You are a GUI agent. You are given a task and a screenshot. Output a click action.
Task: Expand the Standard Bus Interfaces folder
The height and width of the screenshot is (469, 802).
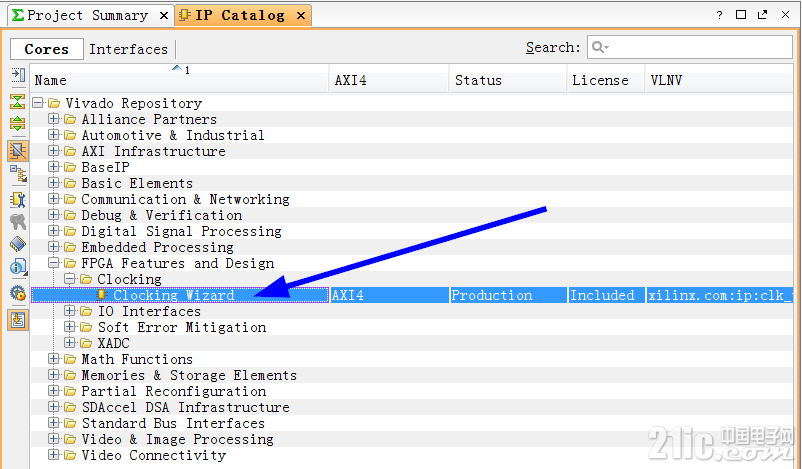pos(53,423)
